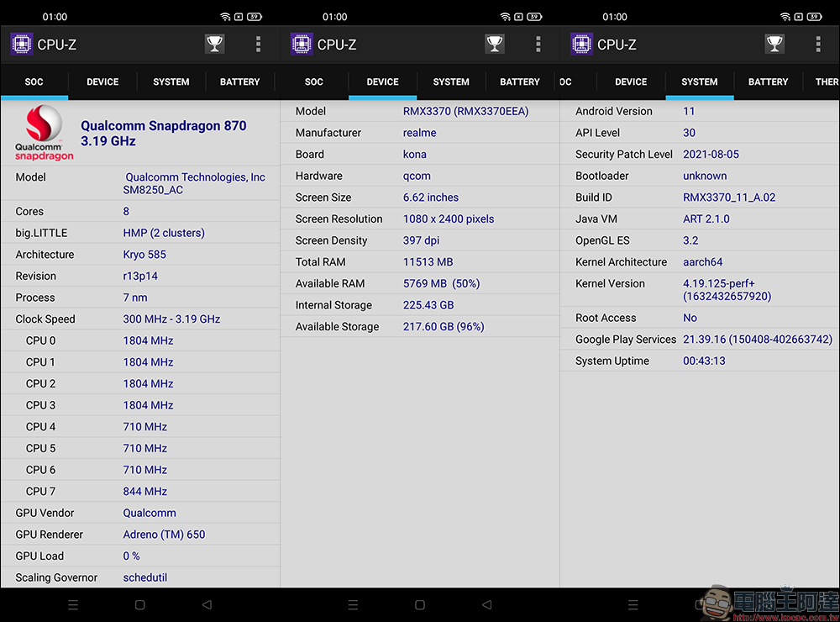Switch to BATTERY tab in the right screen

[769, 82]
